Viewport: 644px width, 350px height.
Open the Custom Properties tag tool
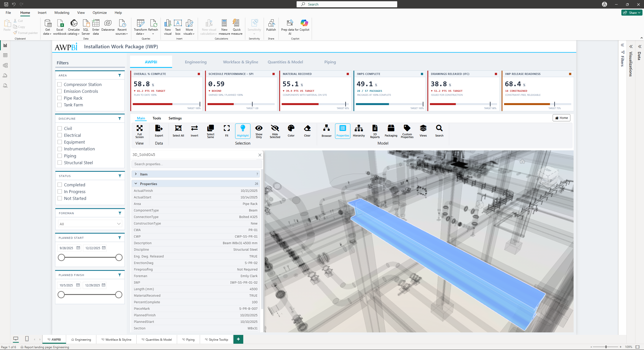coord(407,131)
